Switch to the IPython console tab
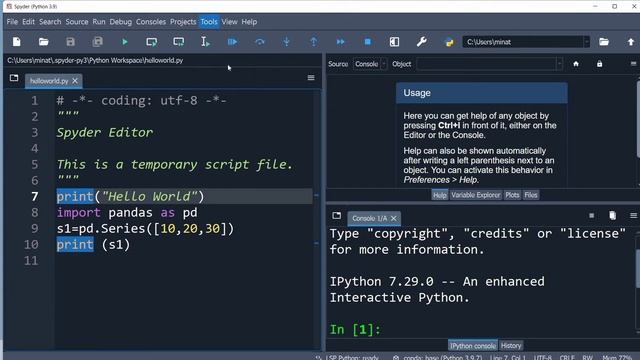The image size is (640, 360). 473,346
